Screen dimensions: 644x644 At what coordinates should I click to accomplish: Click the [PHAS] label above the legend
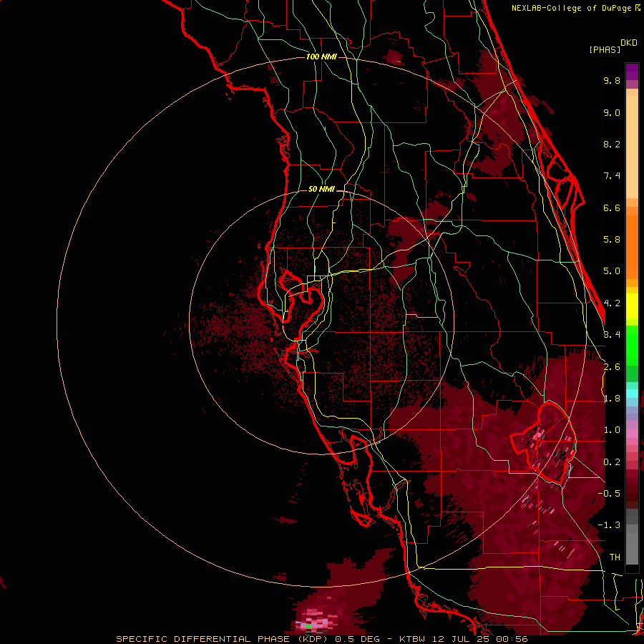605,50
